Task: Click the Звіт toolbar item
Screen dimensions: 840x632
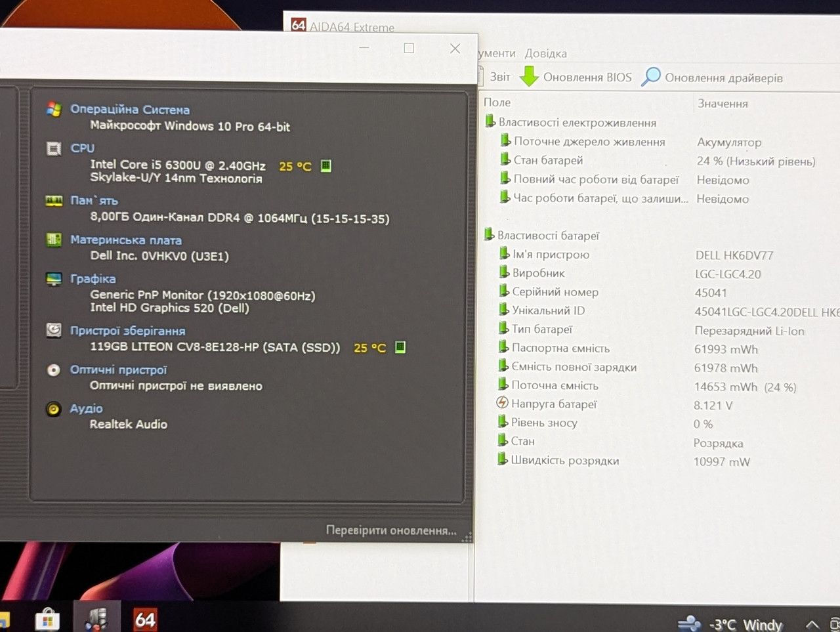Action: [500, 77]
